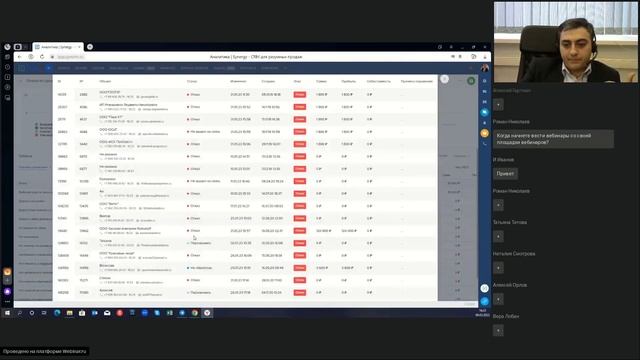The height and width of the screenshot is (360, 640).
Task: Click the Себестоимость column header
Action: [378, 82]
